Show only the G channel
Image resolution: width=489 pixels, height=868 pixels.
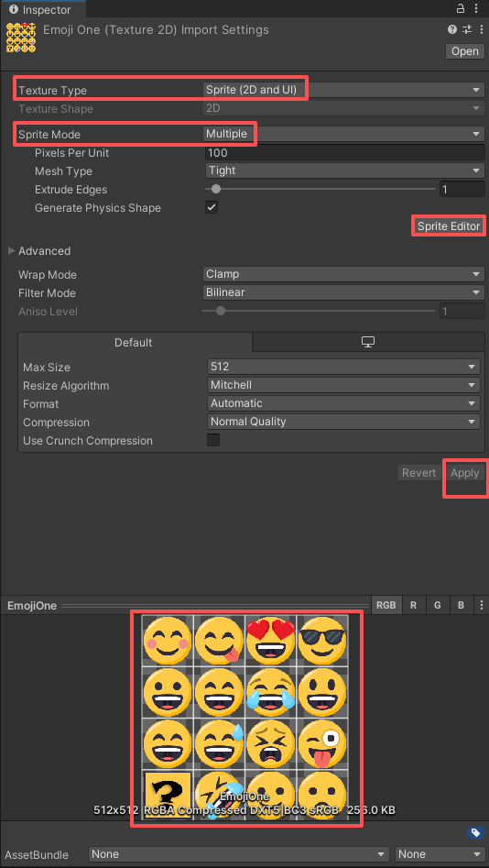(437, 606)
